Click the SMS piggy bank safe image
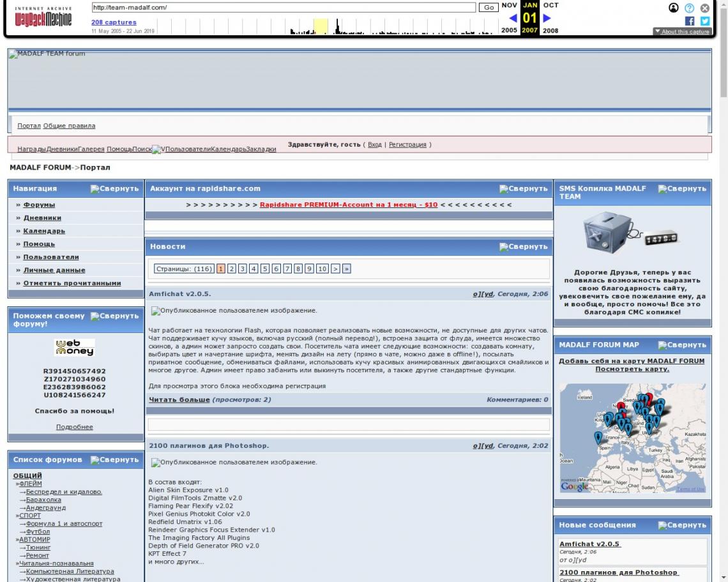This screenshot has height=582, width=728. [x=630, y=233]
